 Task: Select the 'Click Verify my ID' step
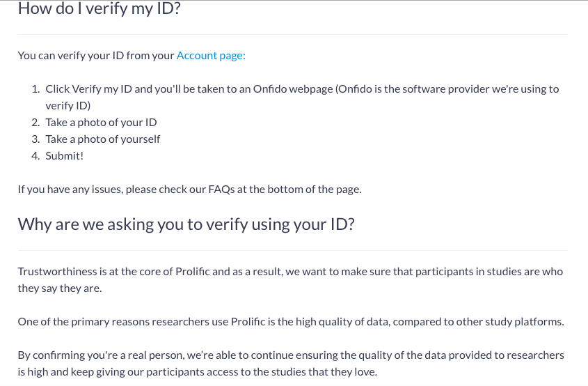302,97
